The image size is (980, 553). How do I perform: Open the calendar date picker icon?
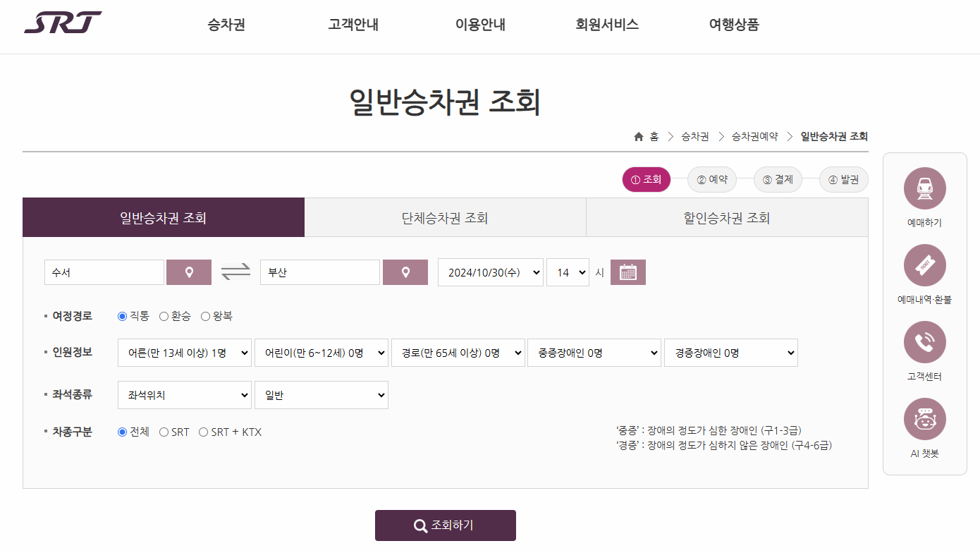coord(627,272)
